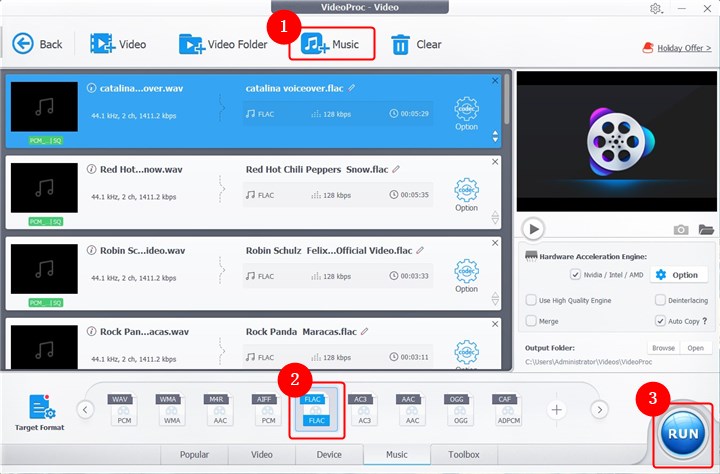The image size is (720, 474).
Task: Choose the FLAC format
Action: coord(316,410)
